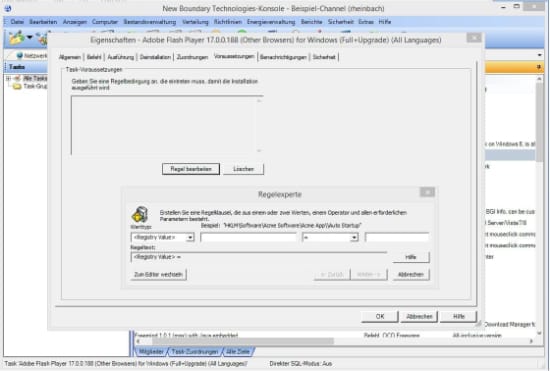Click Zum Editor wechseln button
Viewport: 550px width, 371px height.
click(158, 274)
